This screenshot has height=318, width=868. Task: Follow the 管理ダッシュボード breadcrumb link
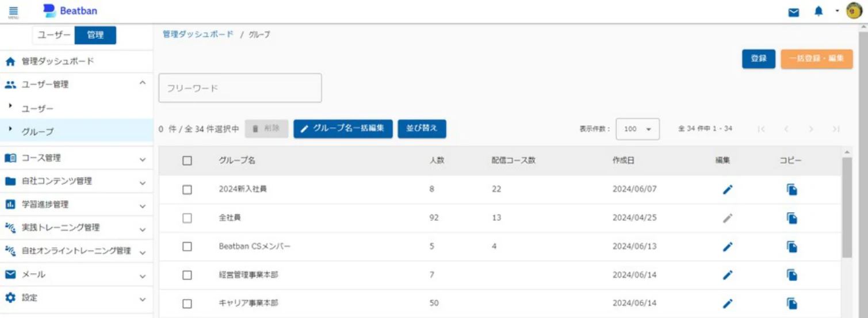tap(198, 35)
